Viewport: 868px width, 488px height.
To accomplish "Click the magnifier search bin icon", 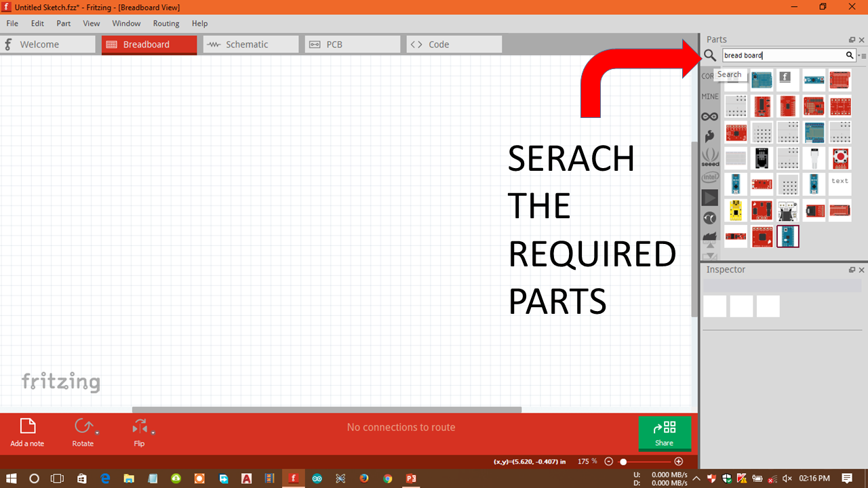I will [709, 56].
